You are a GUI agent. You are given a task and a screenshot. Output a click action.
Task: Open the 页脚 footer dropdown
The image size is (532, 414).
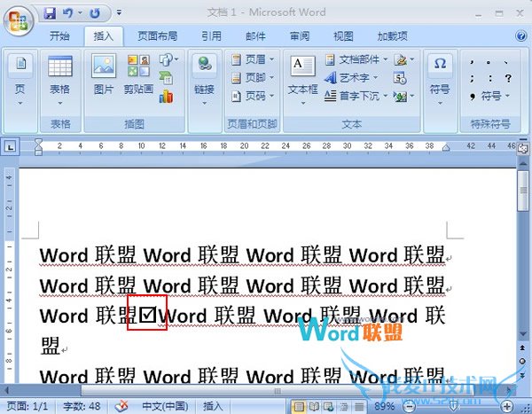(x=253, y=78)
